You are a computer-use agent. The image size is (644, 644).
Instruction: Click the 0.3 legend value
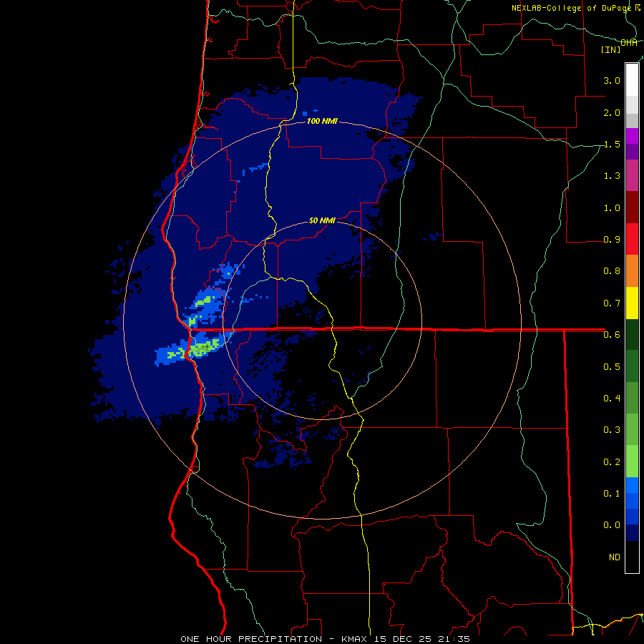coord(612,430)
